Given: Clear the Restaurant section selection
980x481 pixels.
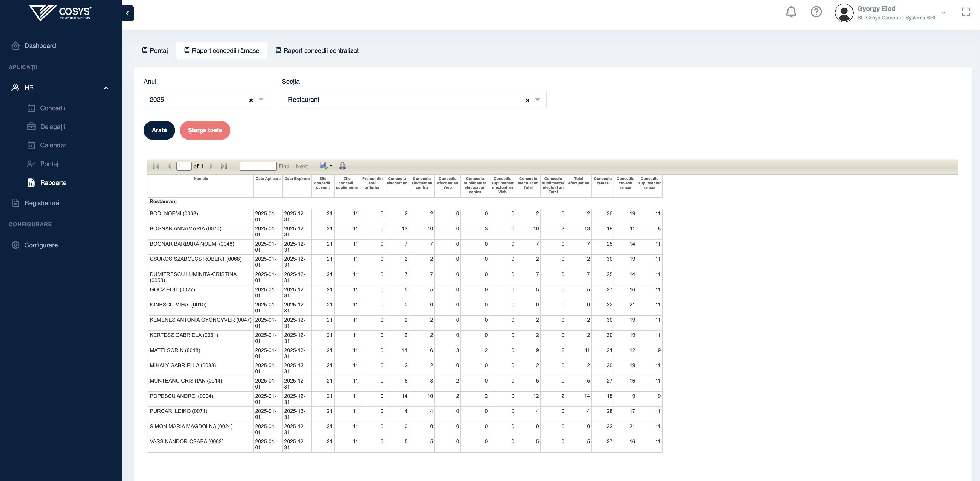Looking at the screenshot, I should click(527, 100).
